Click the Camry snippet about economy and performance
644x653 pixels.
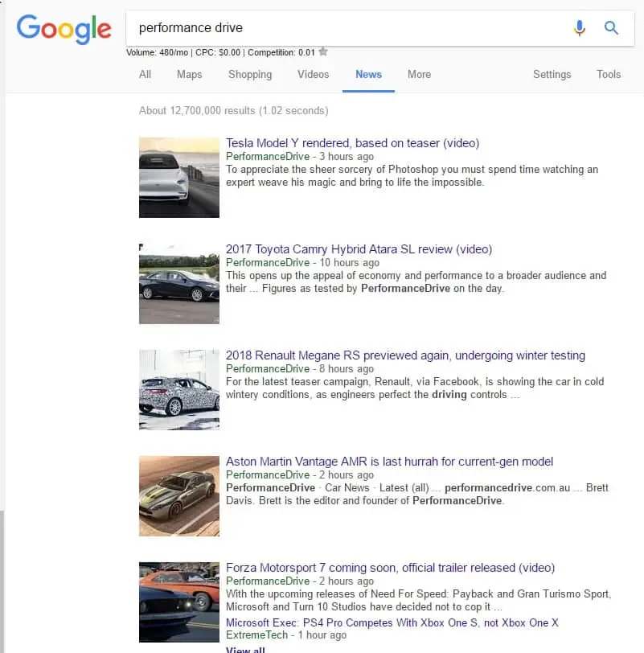[x=416, y=282]
